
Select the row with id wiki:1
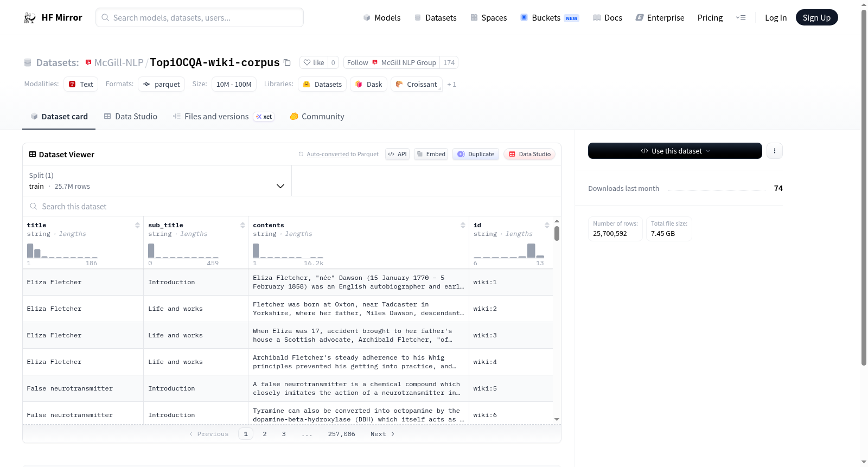click(x=288, y=282)
